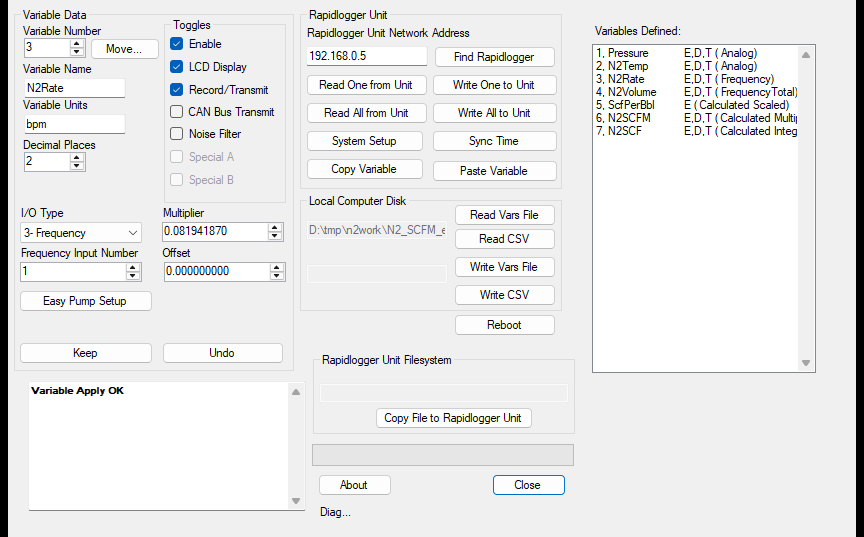Select variable 7, N2SCF in list
The height and width of the screenshot is (537, 864).
[x=696, y=131]
